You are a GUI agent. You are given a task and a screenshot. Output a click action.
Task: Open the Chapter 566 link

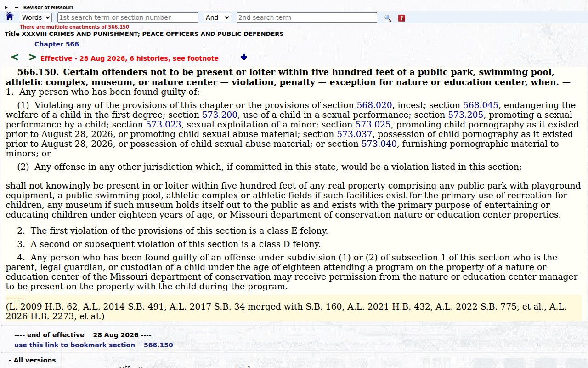tap(57, 44)
